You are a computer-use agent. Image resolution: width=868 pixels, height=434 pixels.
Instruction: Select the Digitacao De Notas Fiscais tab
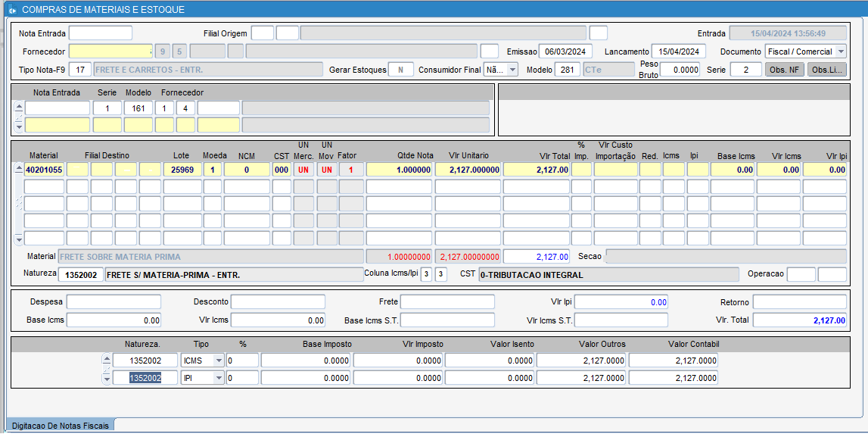point(61,425)
